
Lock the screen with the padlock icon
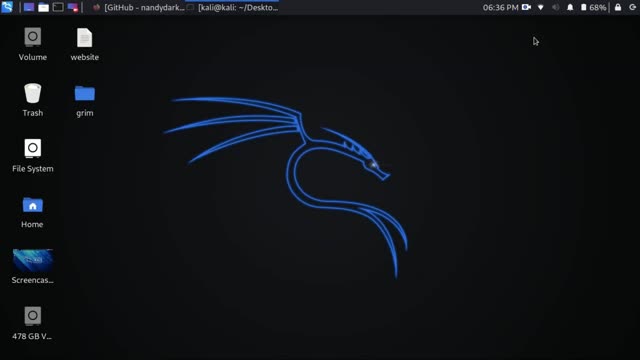(x=618, y=7)
